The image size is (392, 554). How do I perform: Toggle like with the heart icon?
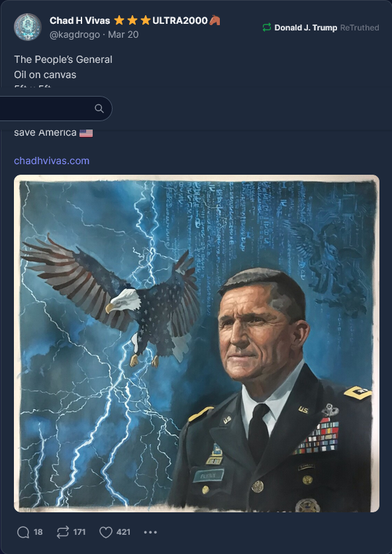[x=105, y=532]
